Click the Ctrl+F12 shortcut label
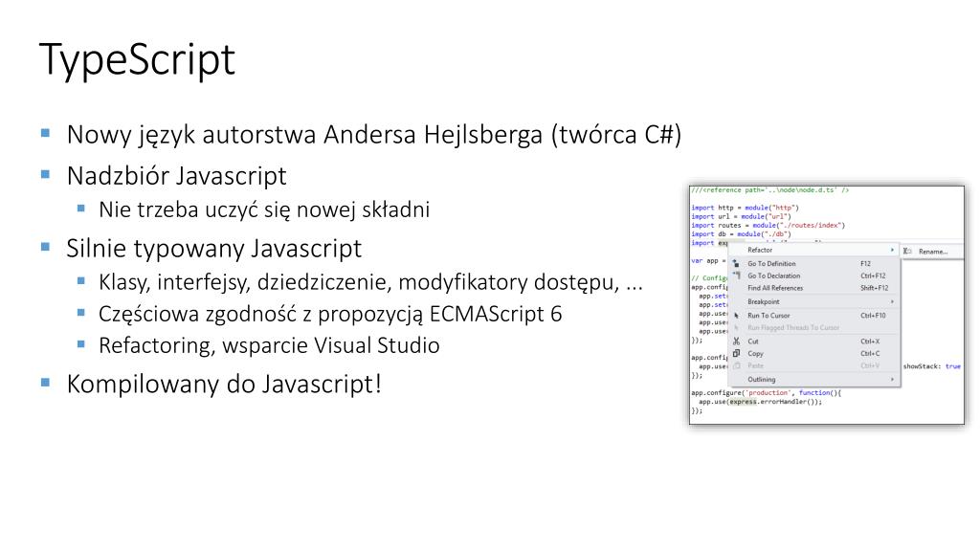Viewport: 980px width, 551px height. pos(873,275)
